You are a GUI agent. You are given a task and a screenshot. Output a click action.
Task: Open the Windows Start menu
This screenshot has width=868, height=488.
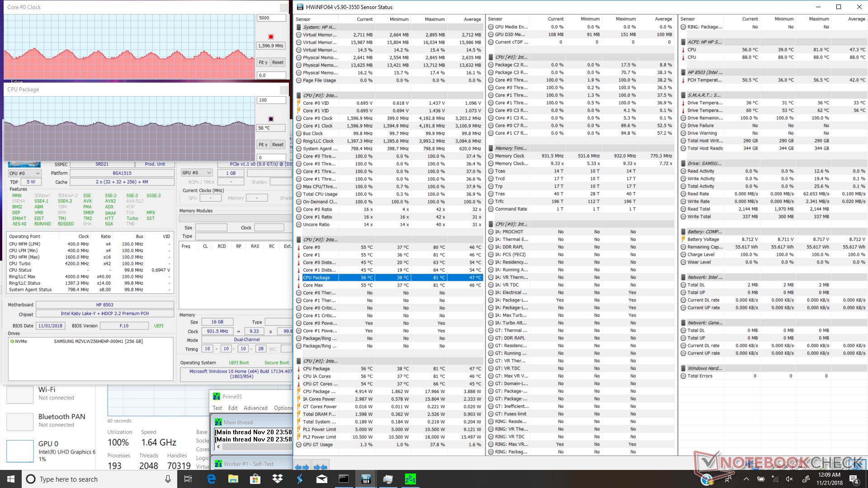(11, 479)
